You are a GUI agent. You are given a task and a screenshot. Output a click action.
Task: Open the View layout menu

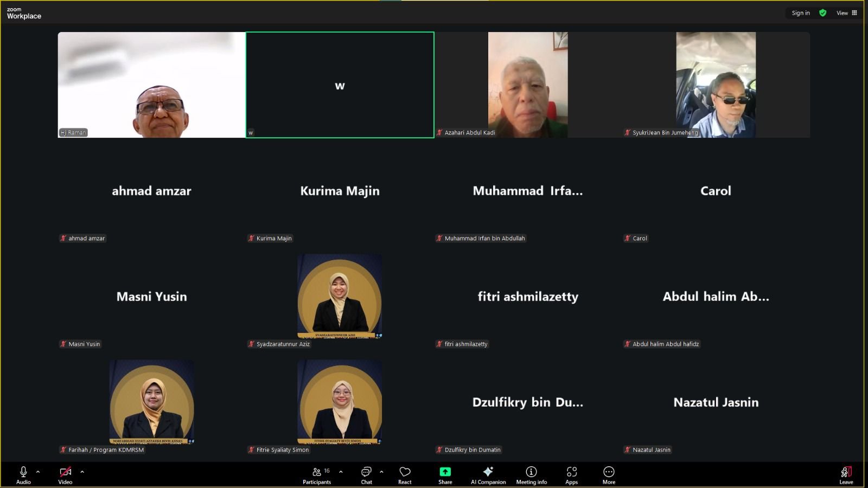pos(846,13)
